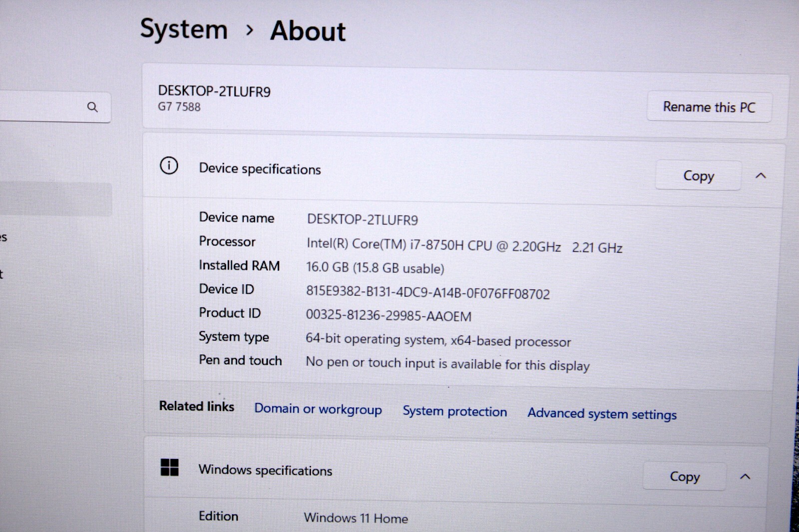Select the processor value i7-8750H text

click(464, 246)
